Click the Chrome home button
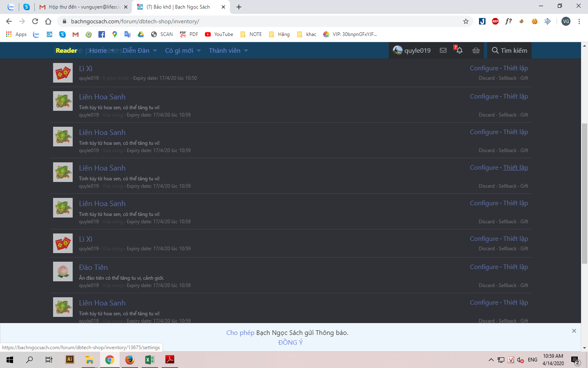 [x=48, y=21]
